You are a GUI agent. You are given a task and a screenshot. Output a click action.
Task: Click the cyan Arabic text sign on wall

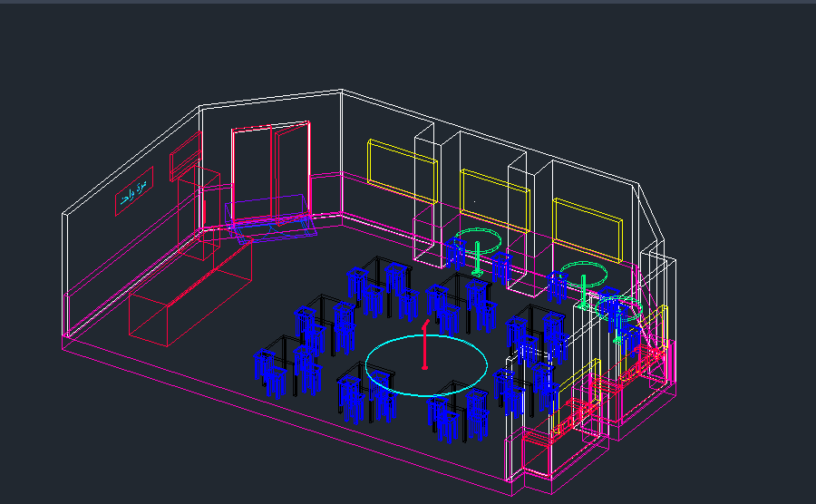pyautogui.click(x=135, y=192)
